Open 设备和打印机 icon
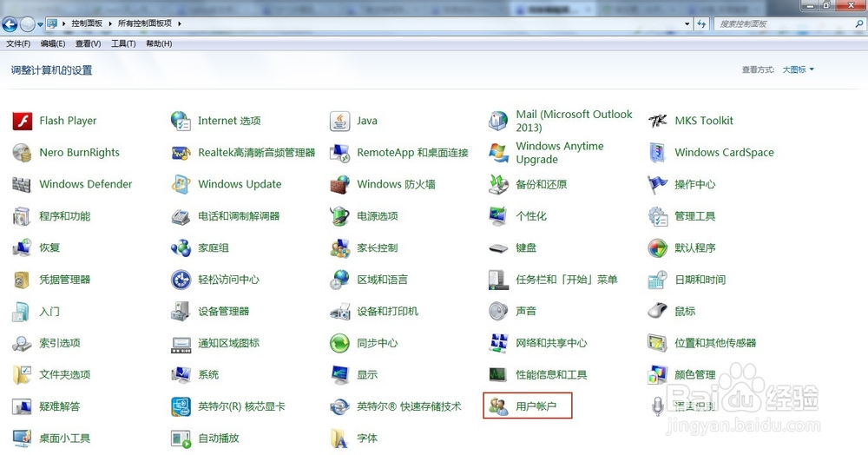This screenshot has width=868, height=455. (340, 312)
